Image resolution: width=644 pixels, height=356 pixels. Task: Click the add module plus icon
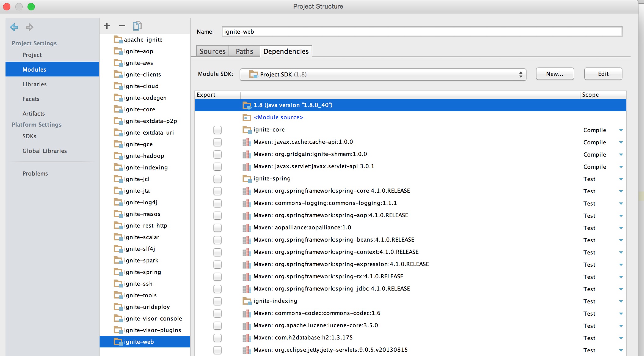(107, 26)
